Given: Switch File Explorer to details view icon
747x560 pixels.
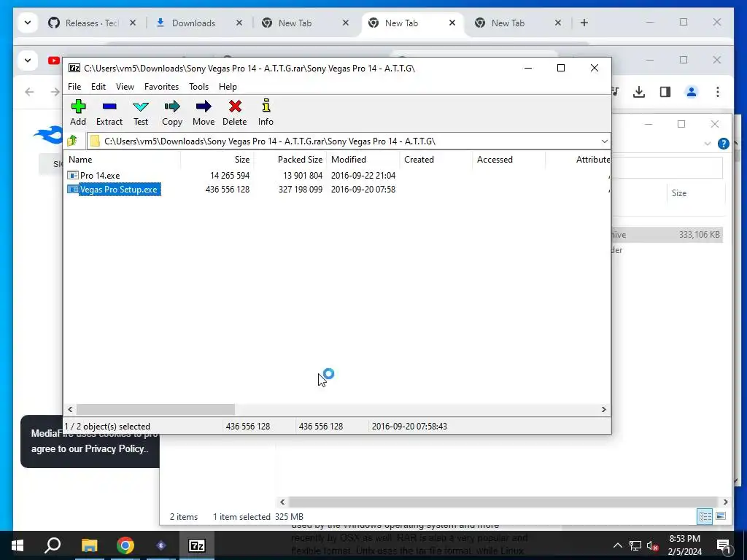Looking at the screenshot, I should tap(705, 517).
